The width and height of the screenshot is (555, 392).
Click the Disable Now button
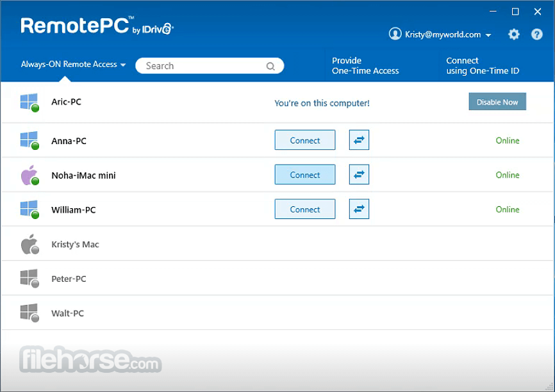(x=497, y=102)
